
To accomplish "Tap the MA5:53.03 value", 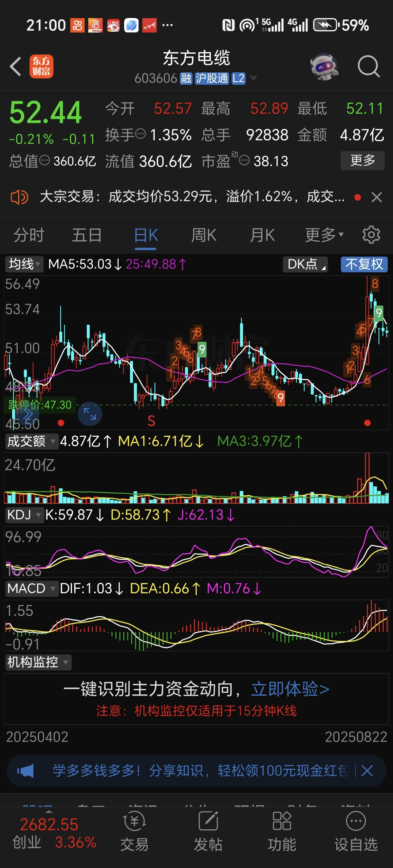I will point(85,264).
